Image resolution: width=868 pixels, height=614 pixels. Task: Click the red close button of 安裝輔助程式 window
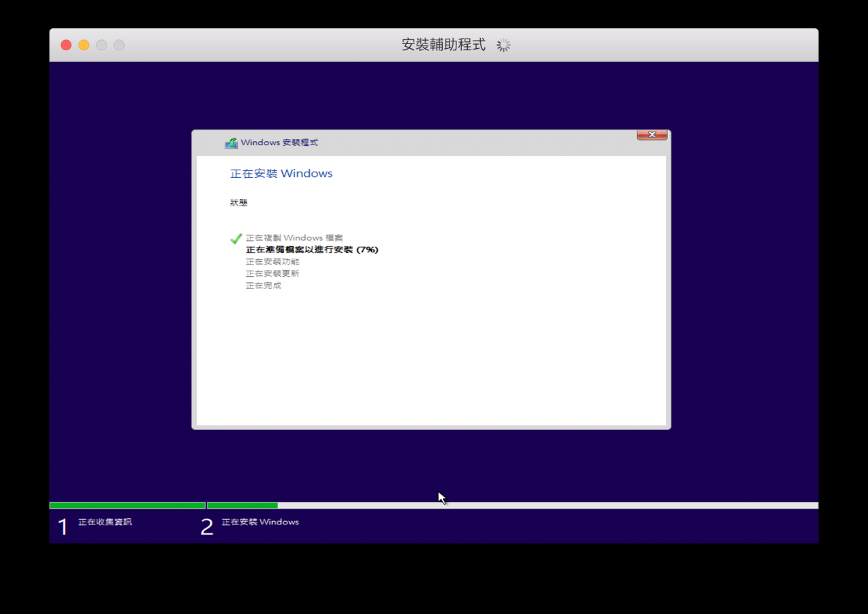[x=66, y=45]
